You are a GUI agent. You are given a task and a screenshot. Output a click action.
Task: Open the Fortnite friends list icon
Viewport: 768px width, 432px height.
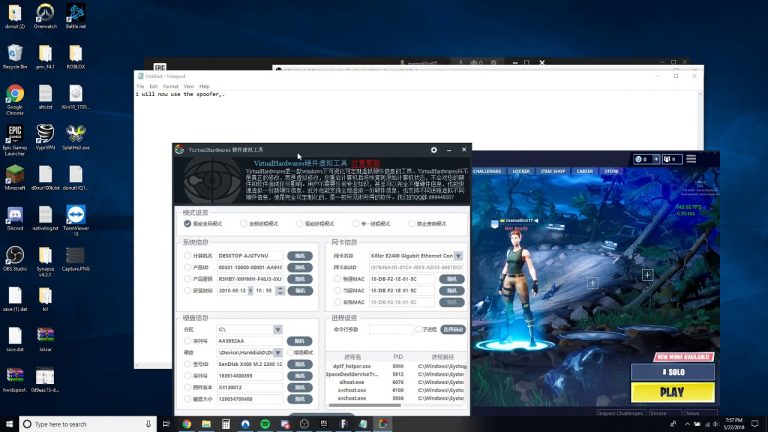[672, 159]
